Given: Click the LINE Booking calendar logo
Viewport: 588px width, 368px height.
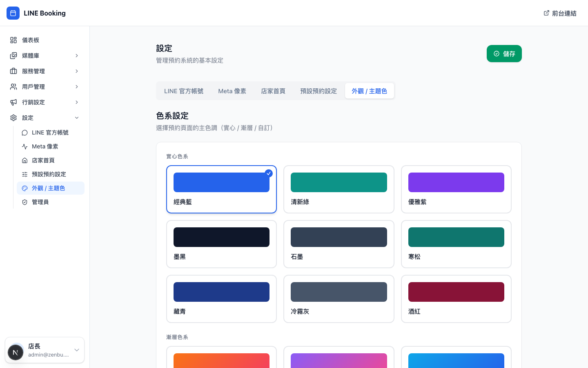Looking at the screenshot, I should 13,13.
